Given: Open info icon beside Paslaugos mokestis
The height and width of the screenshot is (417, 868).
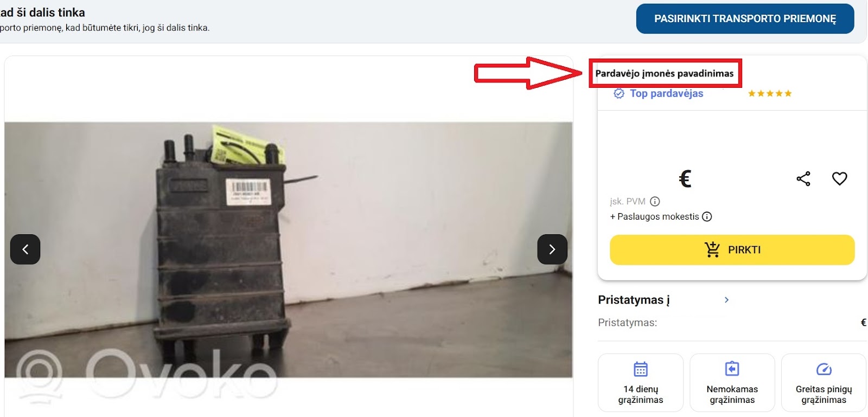Looking at the screenshot, I should click(x=707, y=216).
